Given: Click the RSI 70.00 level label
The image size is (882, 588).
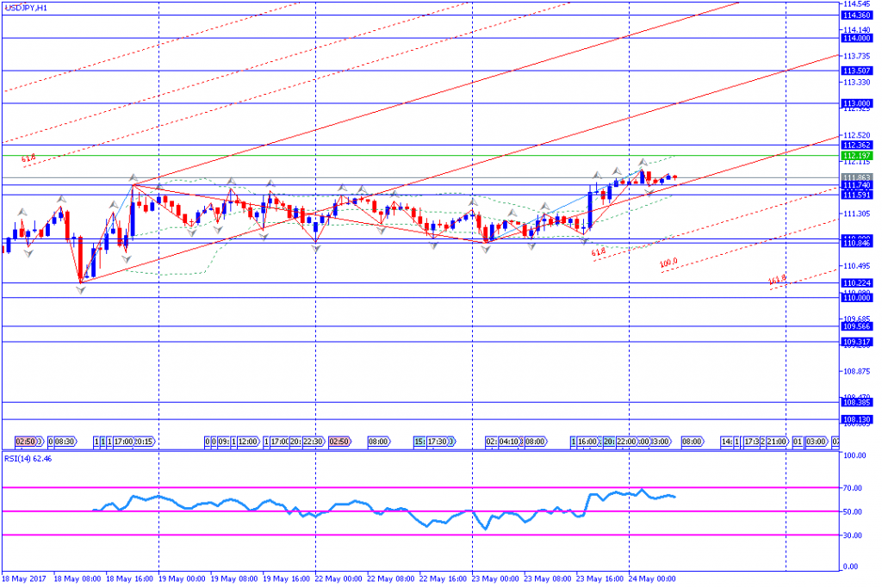Looking at the screenshot, I should coord(853,488).
